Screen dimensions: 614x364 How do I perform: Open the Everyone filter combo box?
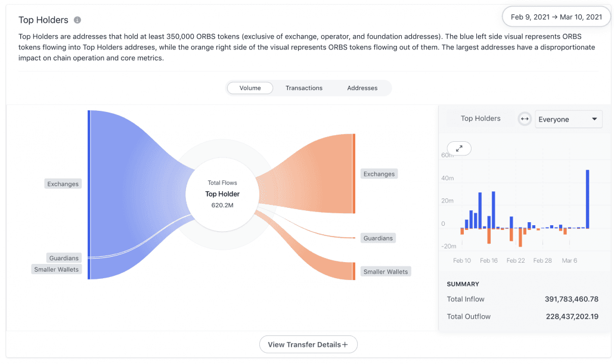[x=569, y=119]
